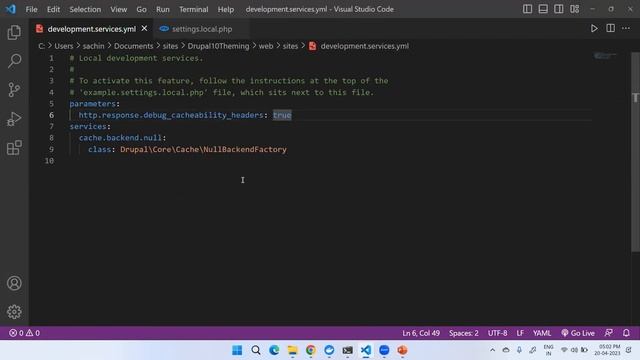
Task: Open the Edit menu
Action: coord(53,9)
